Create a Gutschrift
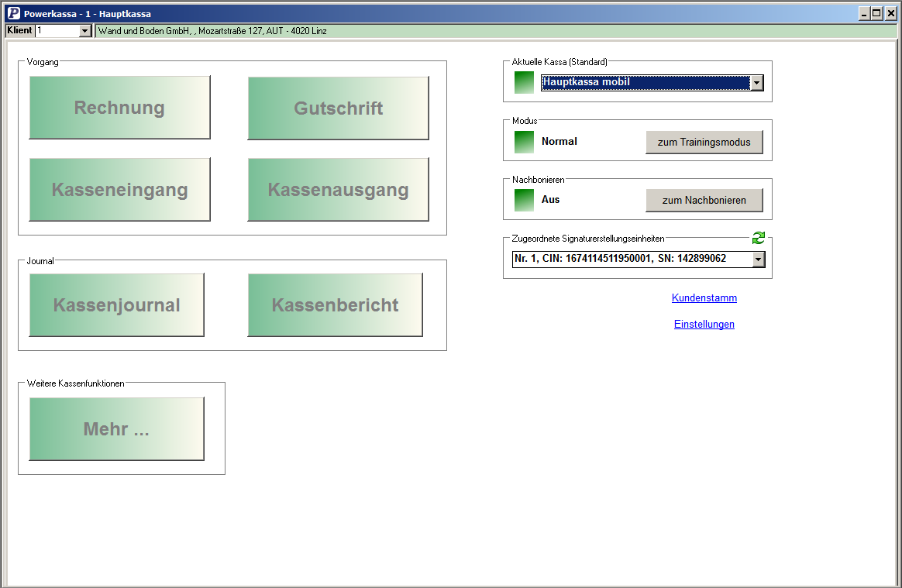902x588 pixels. click(338, 108)
